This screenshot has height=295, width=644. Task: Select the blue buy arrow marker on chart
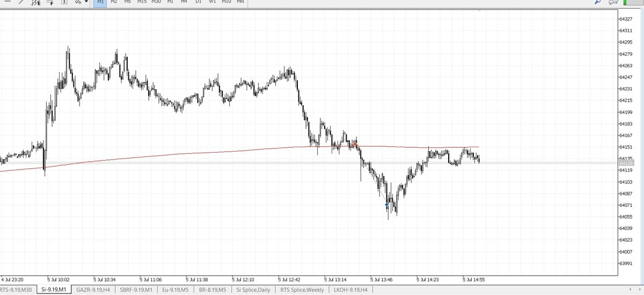point(386,204)
